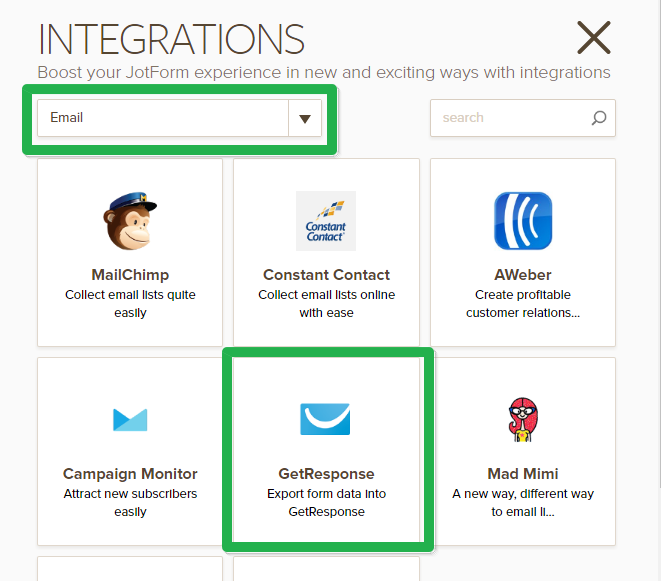The height and width of the screenshot is (581, 661).
Task: Open the Mad Mimi integration title
Action: (x=522, y=474)
